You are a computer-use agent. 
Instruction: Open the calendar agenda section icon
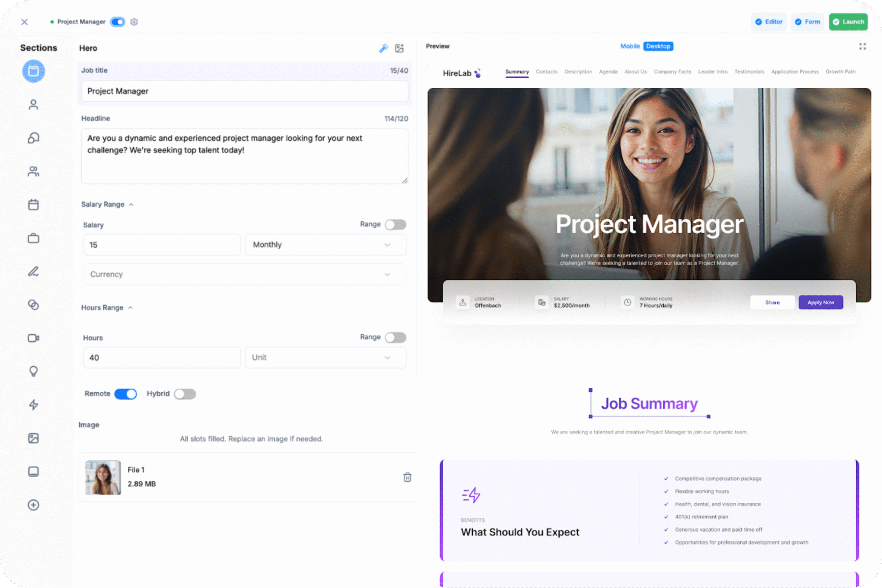click(x=34, y=205)
